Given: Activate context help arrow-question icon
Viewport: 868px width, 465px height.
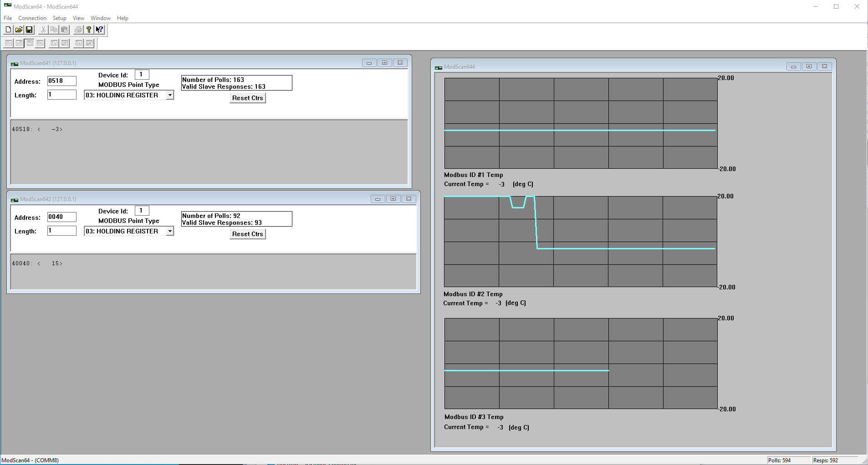Looking at the screenshot, I should [100, 30].
